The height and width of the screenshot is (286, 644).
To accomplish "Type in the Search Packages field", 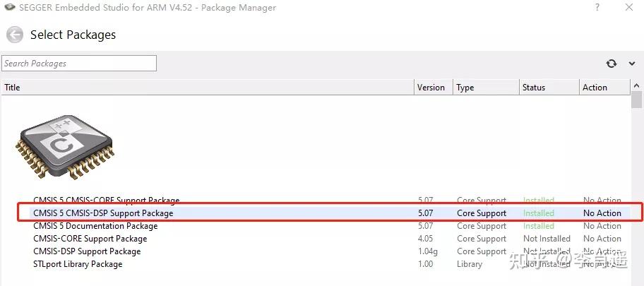I will tap(78, 64).
